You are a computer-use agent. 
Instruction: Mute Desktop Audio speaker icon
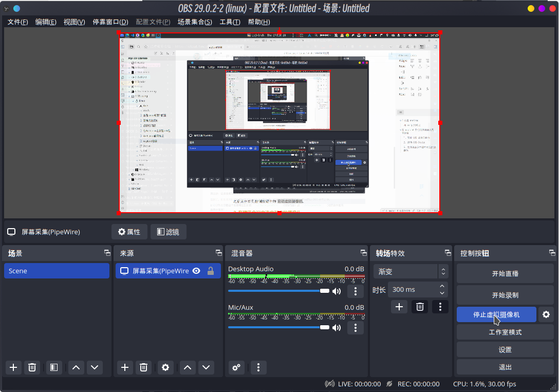337,291
